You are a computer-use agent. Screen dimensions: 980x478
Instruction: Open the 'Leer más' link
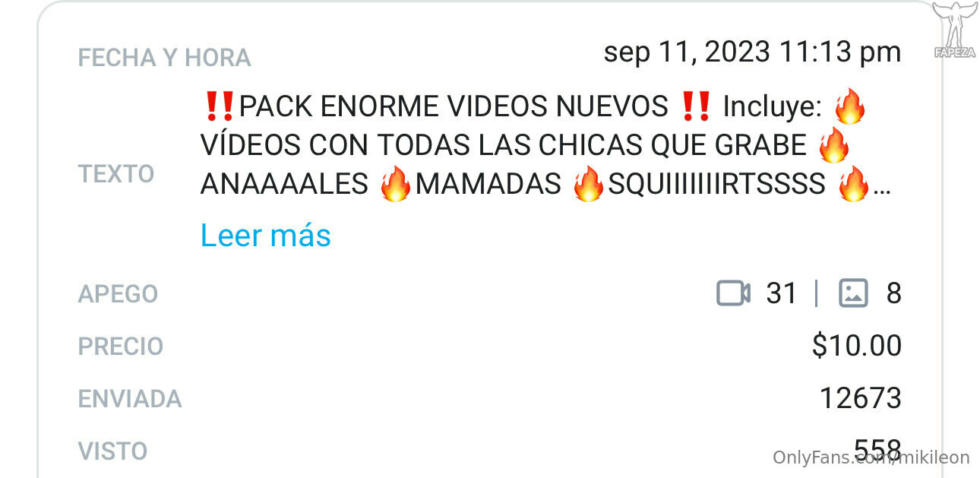(x=265, y=236)
